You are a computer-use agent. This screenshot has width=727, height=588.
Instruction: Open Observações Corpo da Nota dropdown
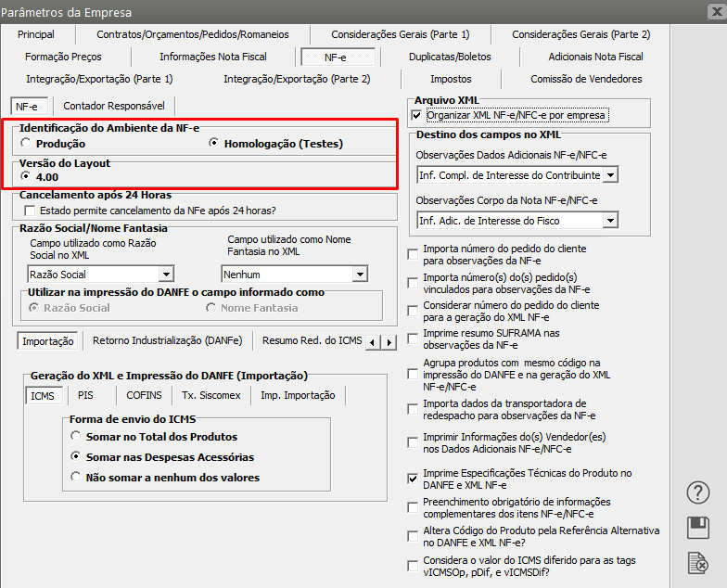pyautogui.click(x=611, y=221)
